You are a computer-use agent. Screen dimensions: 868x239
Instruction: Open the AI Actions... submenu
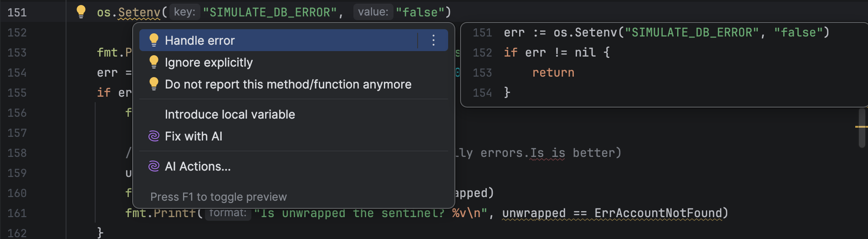click(x=198, y=166)
